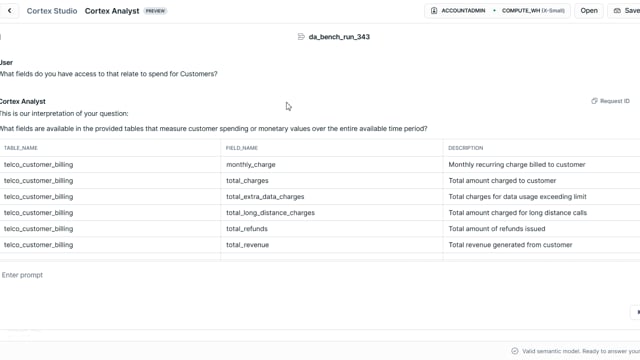Select the total_extra_data_charges field cell
Viewport: 640px width, 360px height.
(x=332, y=197)
